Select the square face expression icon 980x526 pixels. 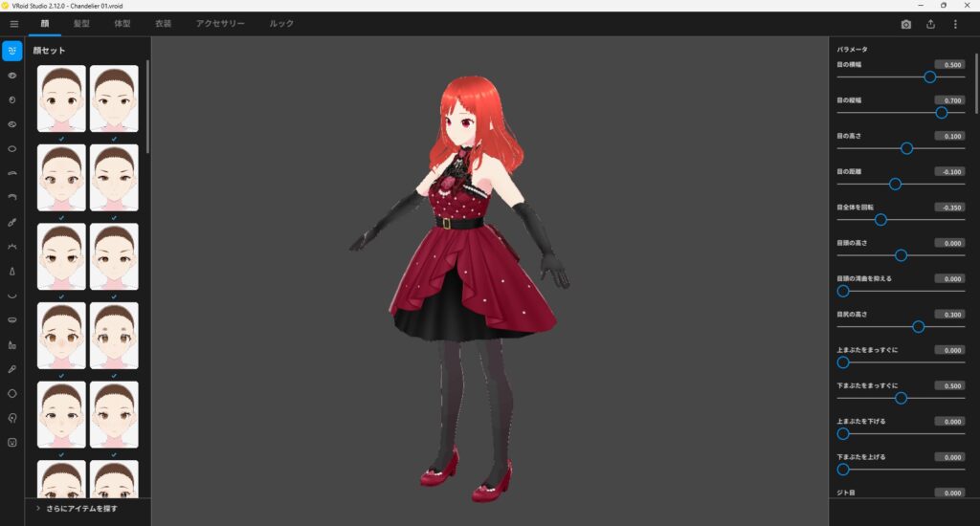tap(11, 442)
